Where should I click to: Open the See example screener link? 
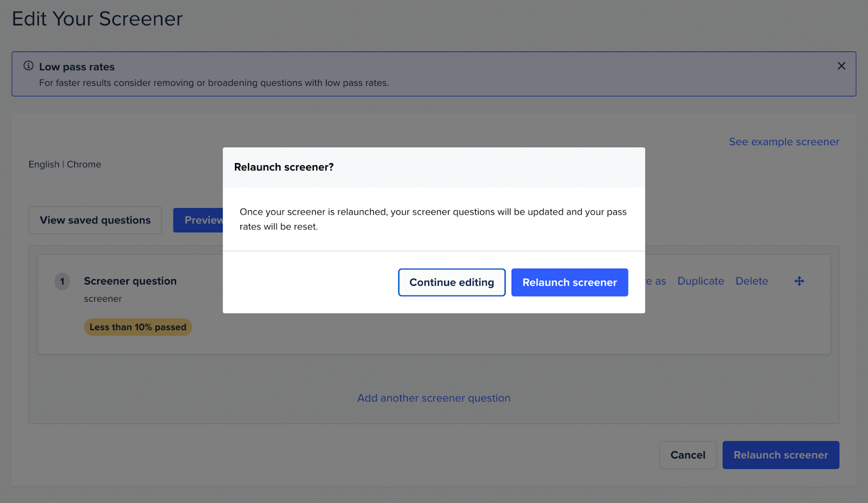click(783, 141)
